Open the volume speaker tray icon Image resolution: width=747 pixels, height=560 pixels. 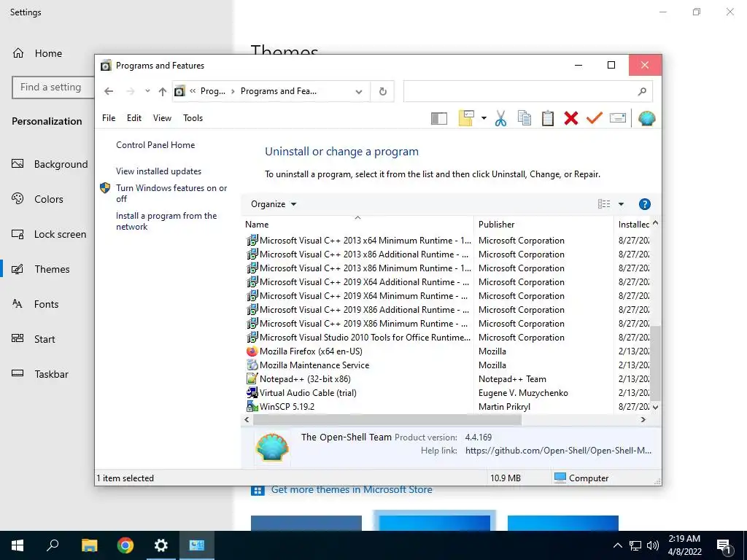pyautogui.click(x=653, y=545)
